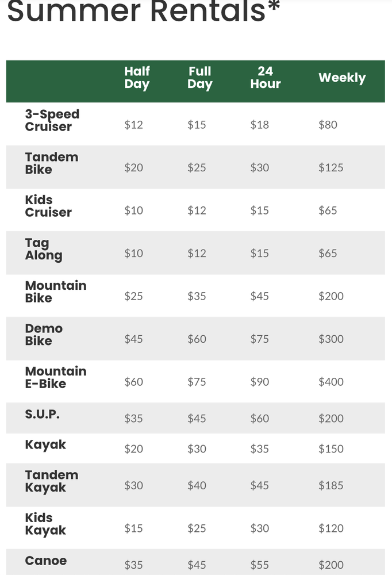Click the $400 weekly Mountain E-Bike price

point(330,382)
